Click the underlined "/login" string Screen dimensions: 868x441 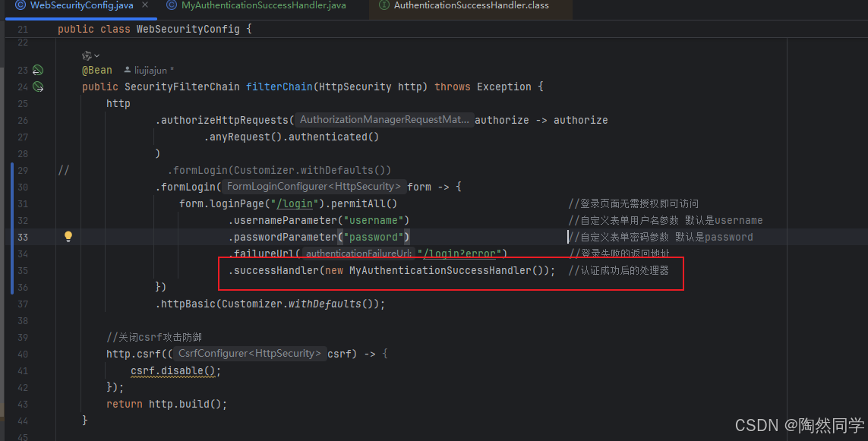(295, 203)
